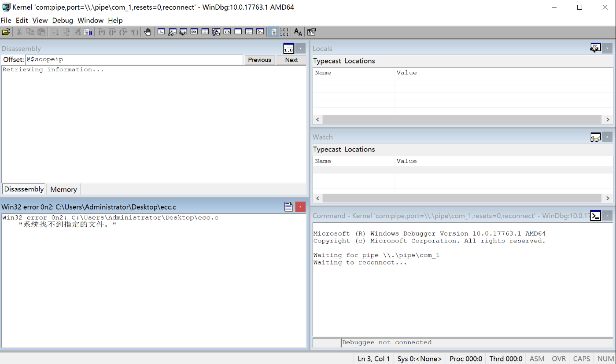Open the Locals window toolbar icon
Screen dimensions: 616x364
183,32
